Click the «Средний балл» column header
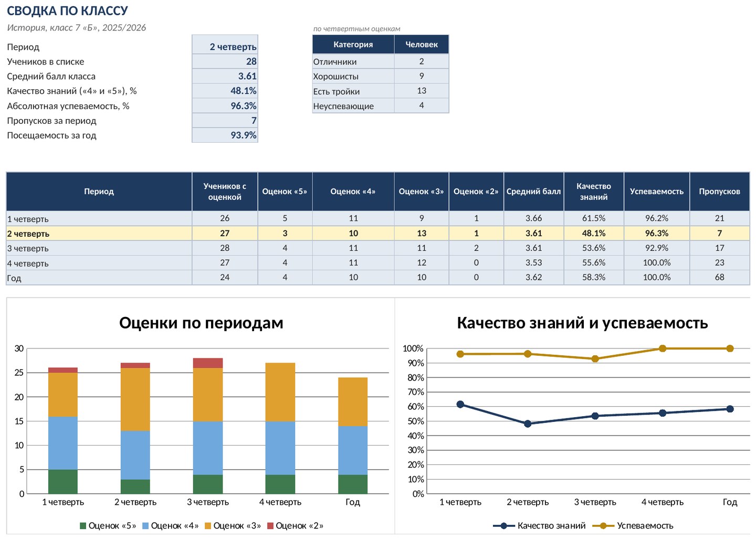756x540 pixels. tap(534, 192)
